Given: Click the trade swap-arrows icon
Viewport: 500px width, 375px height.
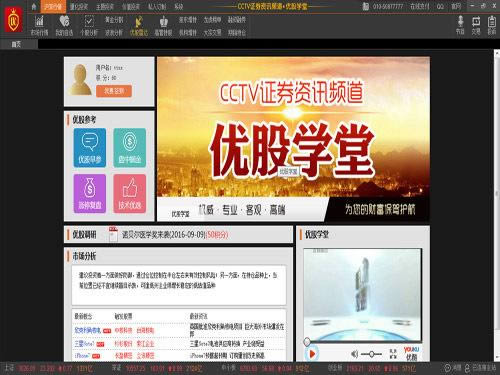Looking at the screenshot, I should pos(476,21).
